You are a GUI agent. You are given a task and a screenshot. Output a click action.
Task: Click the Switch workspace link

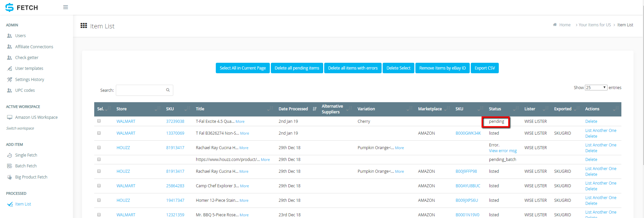click(20, 128)
